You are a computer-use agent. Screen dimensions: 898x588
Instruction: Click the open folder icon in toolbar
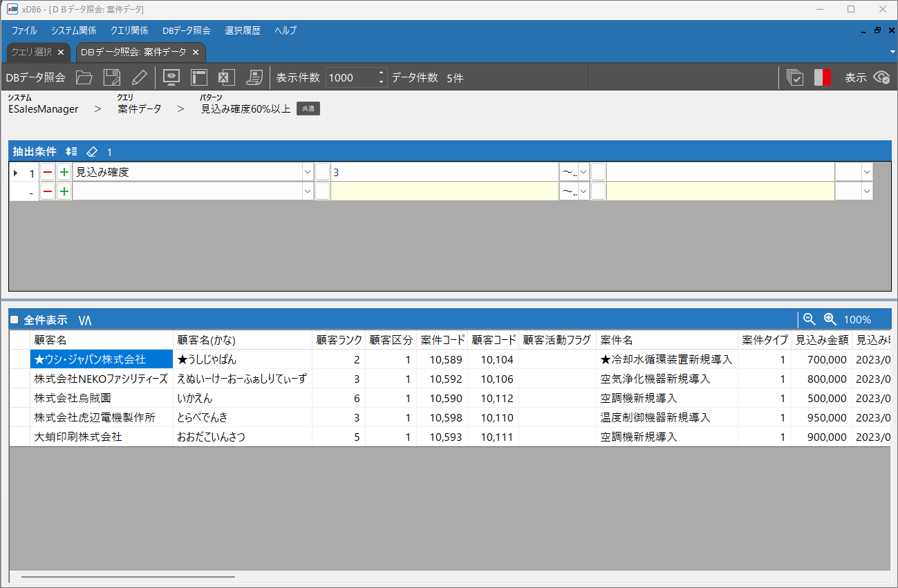click(x=84, y=77)
